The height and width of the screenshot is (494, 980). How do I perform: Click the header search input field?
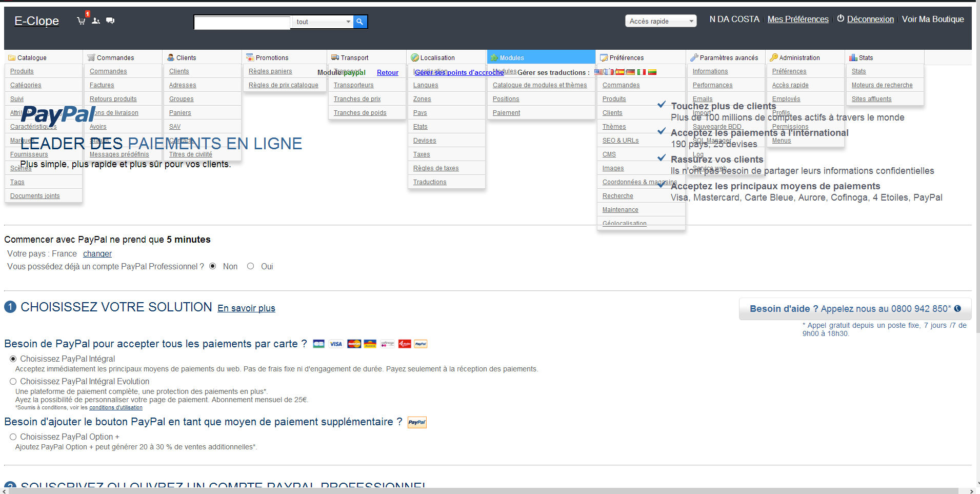(x=242, y=22)
